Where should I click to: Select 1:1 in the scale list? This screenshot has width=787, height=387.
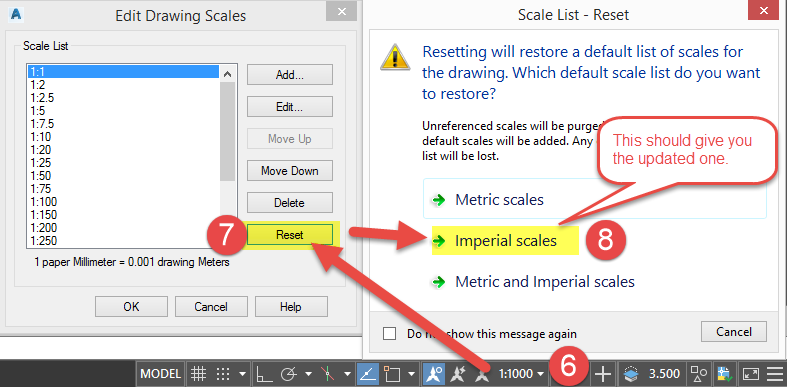124,72
